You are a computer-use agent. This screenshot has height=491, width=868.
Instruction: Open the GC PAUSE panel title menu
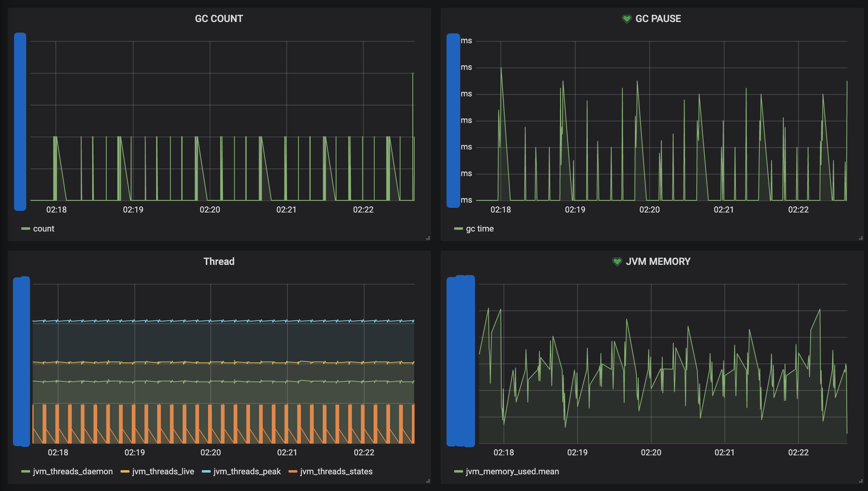658,19
